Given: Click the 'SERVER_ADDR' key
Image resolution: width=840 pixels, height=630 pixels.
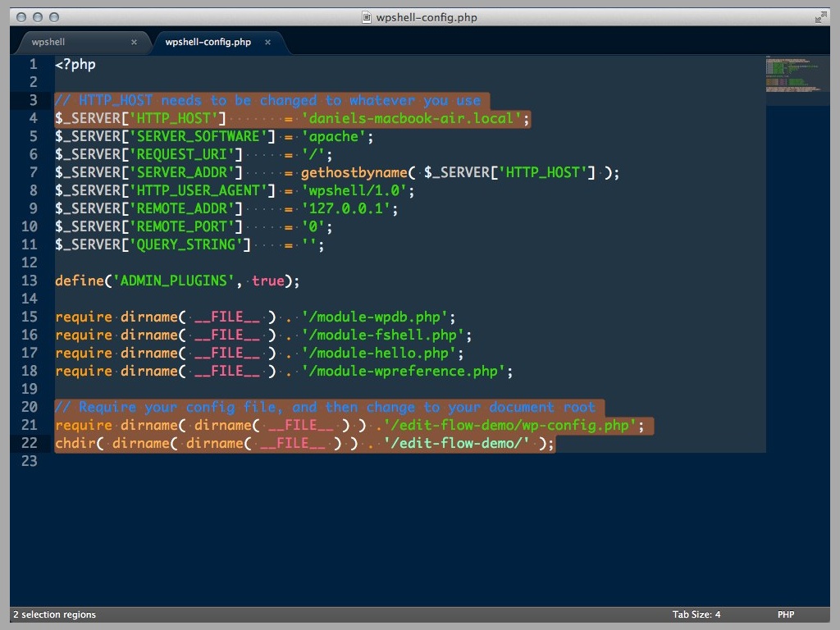Looking at the screenshot, I should point(181,172).
